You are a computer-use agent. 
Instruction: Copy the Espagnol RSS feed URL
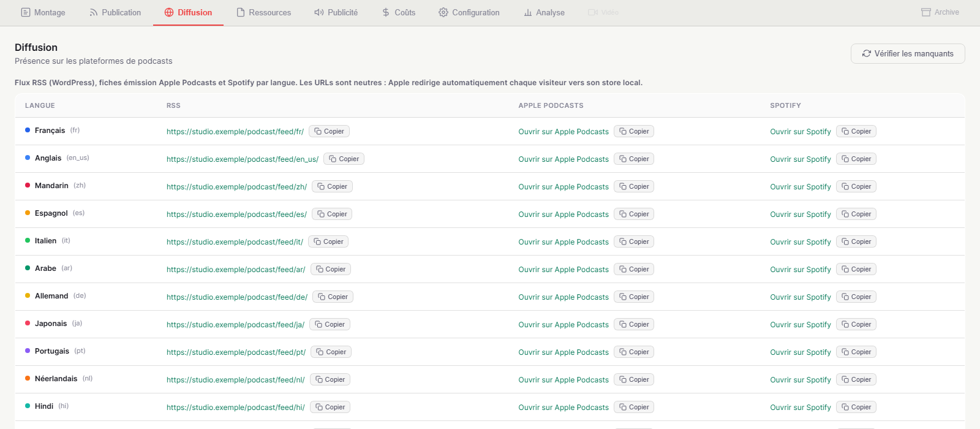click(333, 214)
